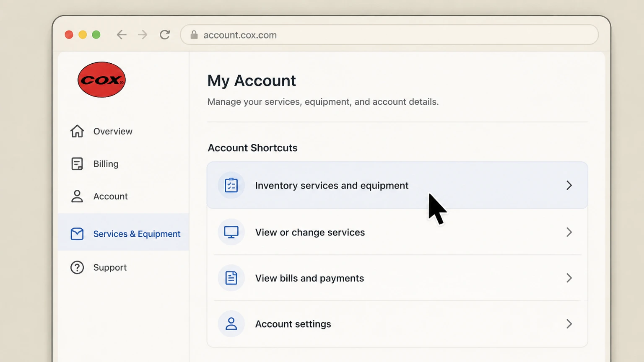The height and width of the screenshot is (362, 644).
Task: Click the document icon for View bills
Action: point(231,278)
